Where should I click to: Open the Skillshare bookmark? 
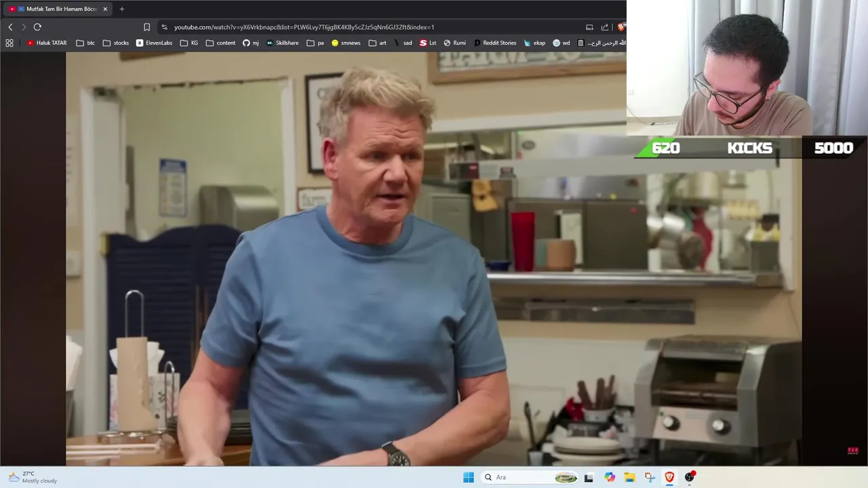coord(283,43)
